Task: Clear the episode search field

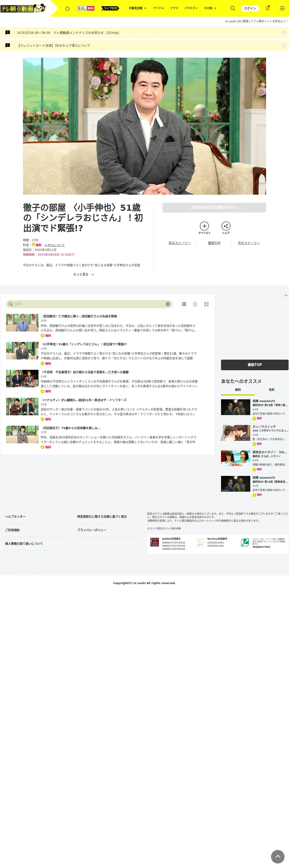Action: (x=167, y=304)
